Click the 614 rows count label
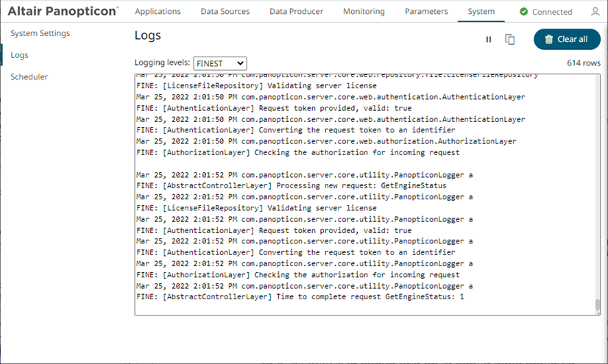 [583, 63]
